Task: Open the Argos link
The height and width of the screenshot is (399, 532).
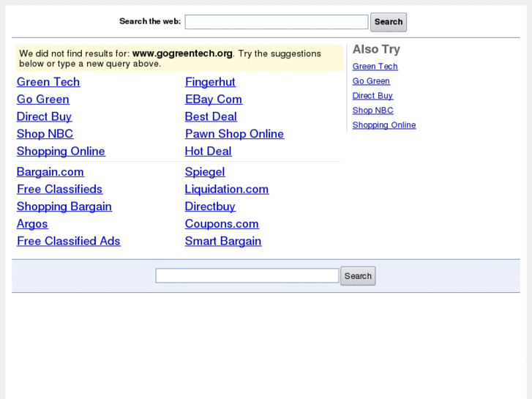Action: pos(33,224)
